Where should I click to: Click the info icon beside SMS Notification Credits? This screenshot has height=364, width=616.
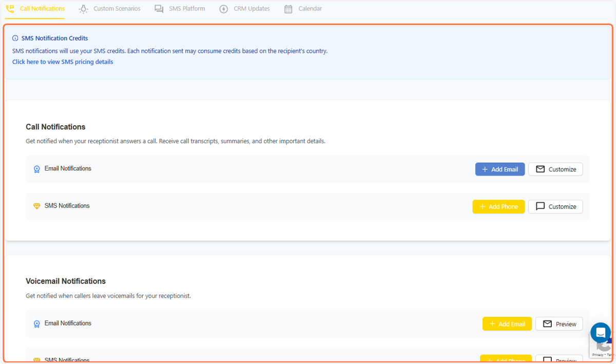[x=15, y=39]
